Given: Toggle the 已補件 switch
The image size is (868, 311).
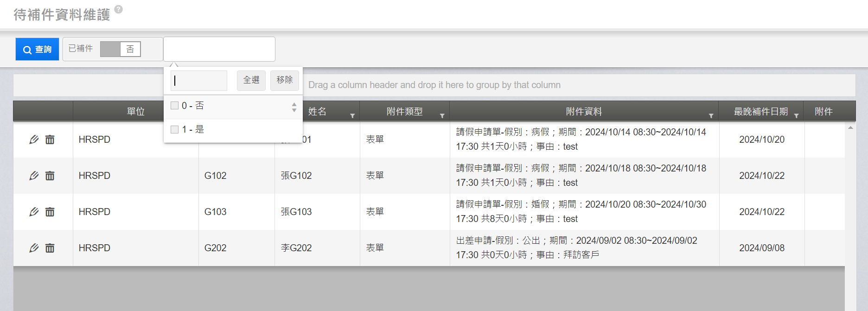Looking at the screenshot, I should pyautogui.click(x=120, y=49).
